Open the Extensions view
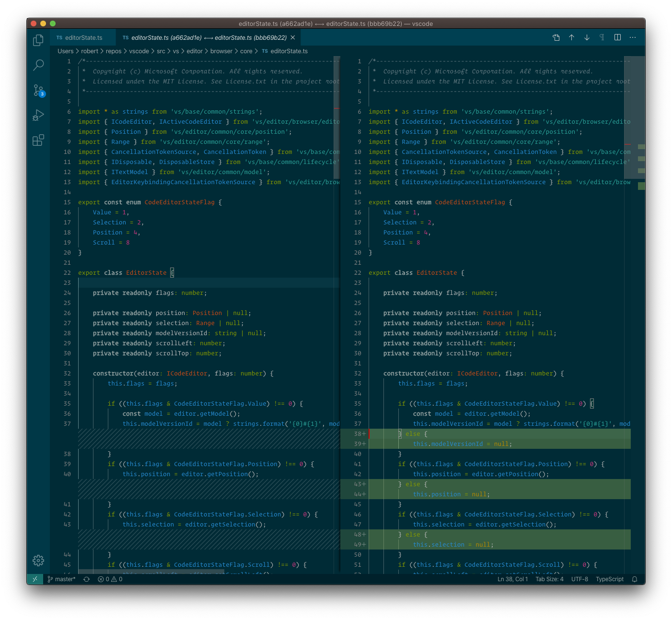672x620 pixels. tap(38, 140)
